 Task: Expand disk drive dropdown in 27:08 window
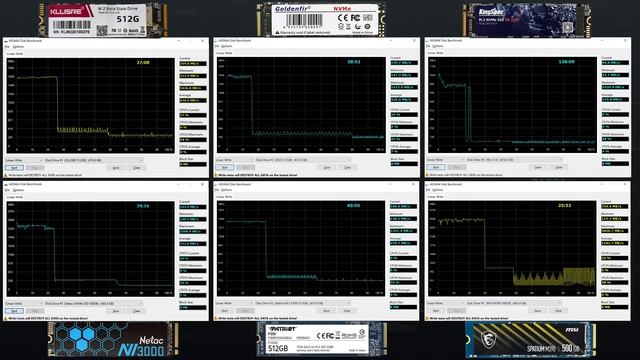click(94, 160)
